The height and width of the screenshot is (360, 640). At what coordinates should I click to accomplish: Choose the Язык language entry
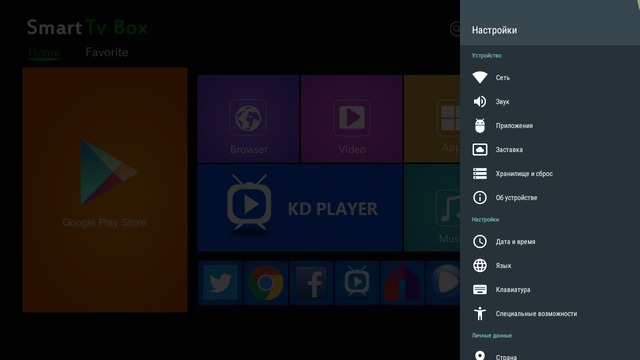tap(550, 266)
